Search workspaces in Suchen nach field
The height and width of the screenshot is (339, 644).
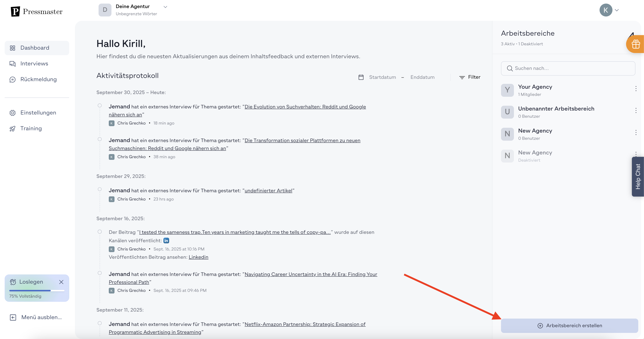click(x=568, y=68)
